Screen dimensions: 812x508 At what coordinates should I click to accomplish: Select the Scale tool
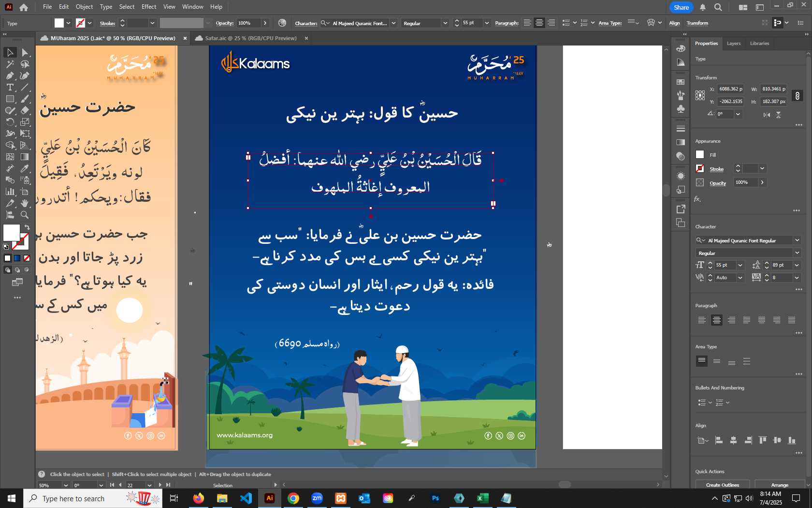25,122
